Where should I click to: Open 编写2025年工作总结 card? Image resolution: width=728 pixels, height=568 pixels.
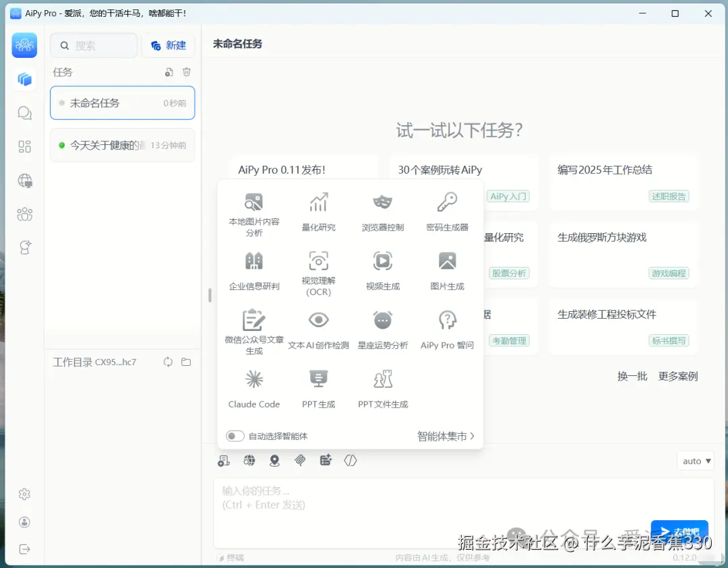point(624,183)
